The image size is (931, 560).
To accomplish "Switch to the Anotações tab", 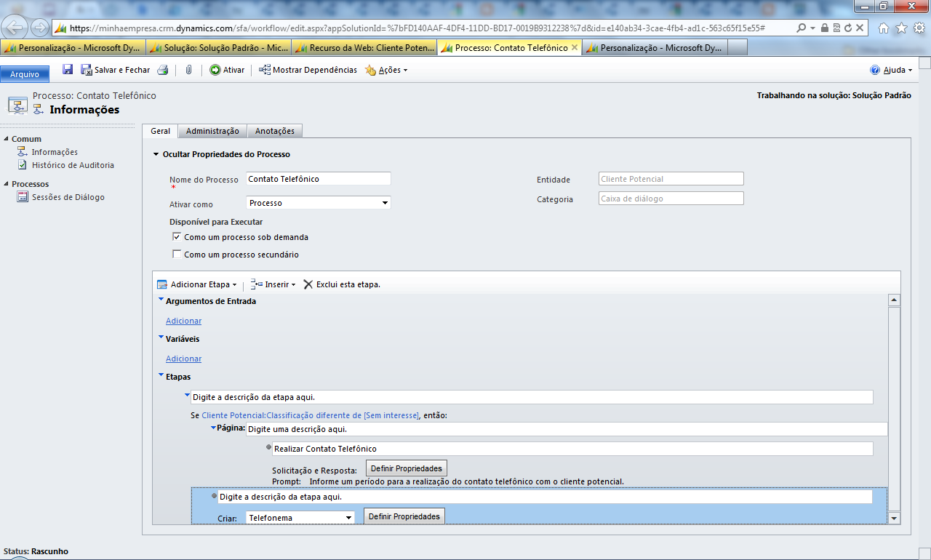I will point(275,131).
